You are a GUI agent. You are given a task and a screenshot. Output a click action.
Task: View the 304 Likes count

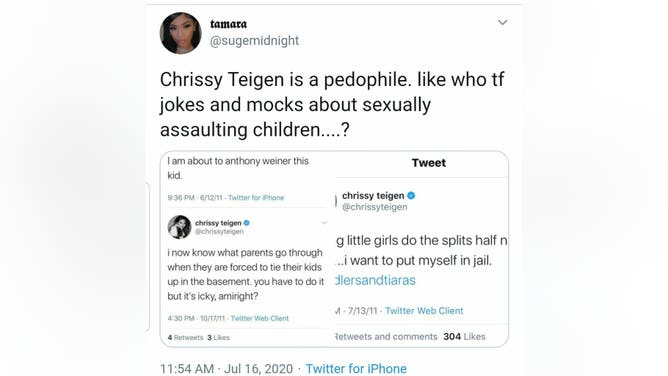(464, 336)
